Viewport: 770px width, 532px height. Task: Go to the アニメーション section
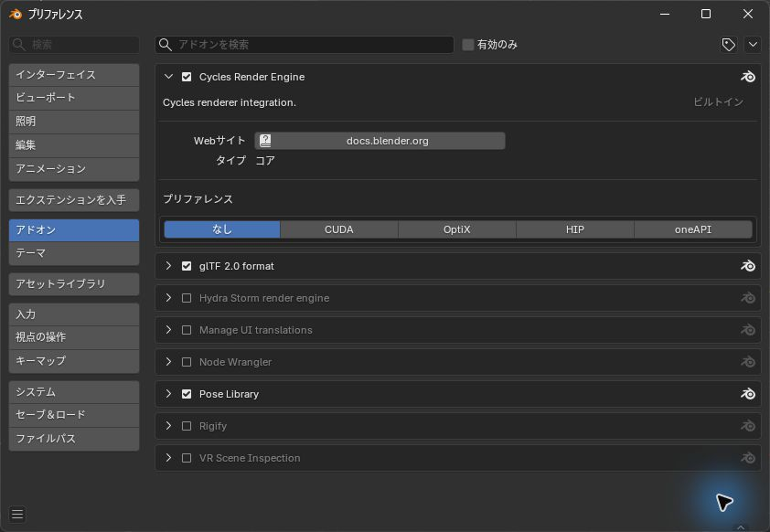coord(74,169)
